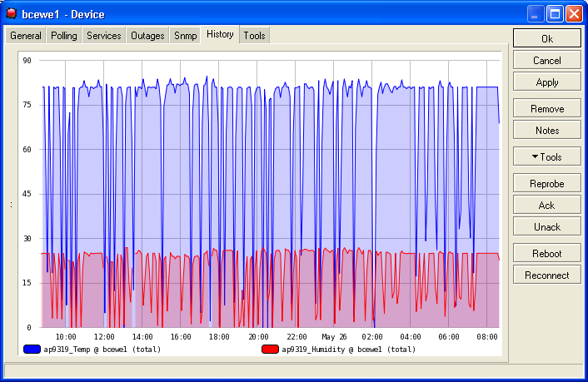The width and height of the screenshot is (588, 382).
Task: Click the ap9319_Temp @ bcewe1 legend label
Action: (x=102, y=350)
